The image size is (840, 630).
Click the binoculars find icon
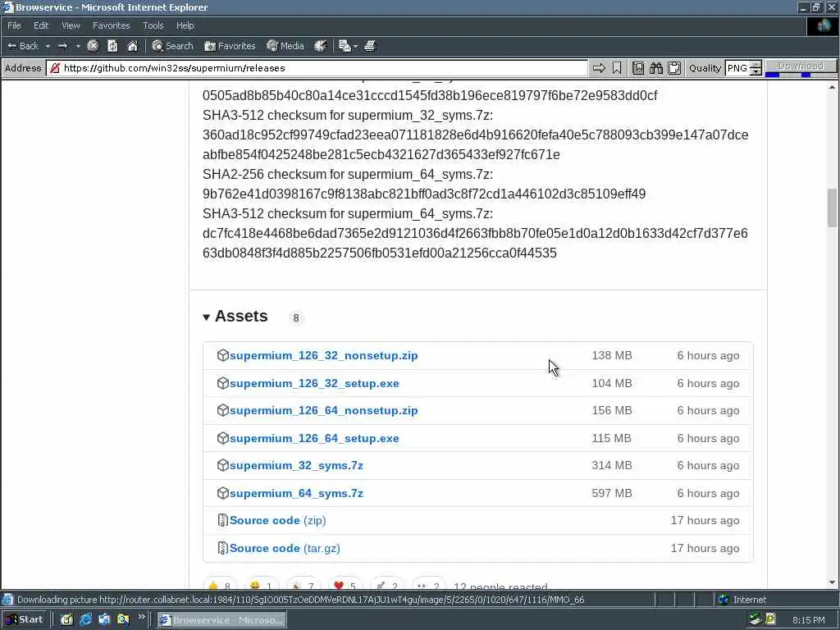656,68
